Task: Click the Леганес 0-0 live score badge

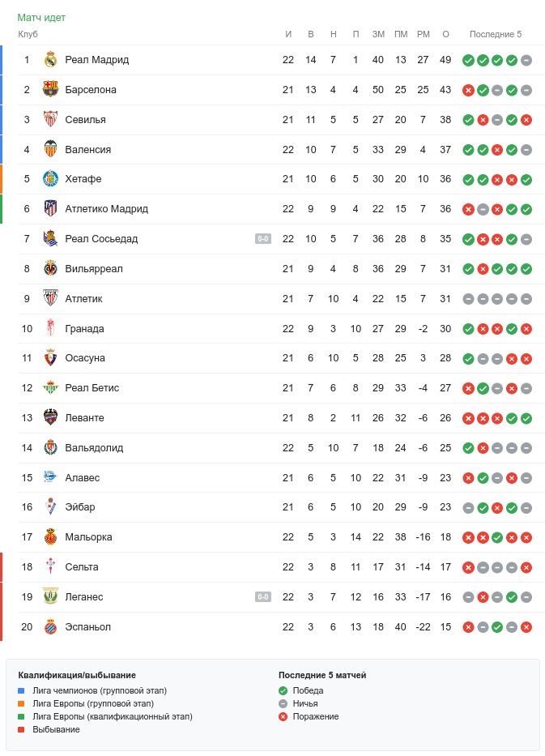Action: click(263, 597)
